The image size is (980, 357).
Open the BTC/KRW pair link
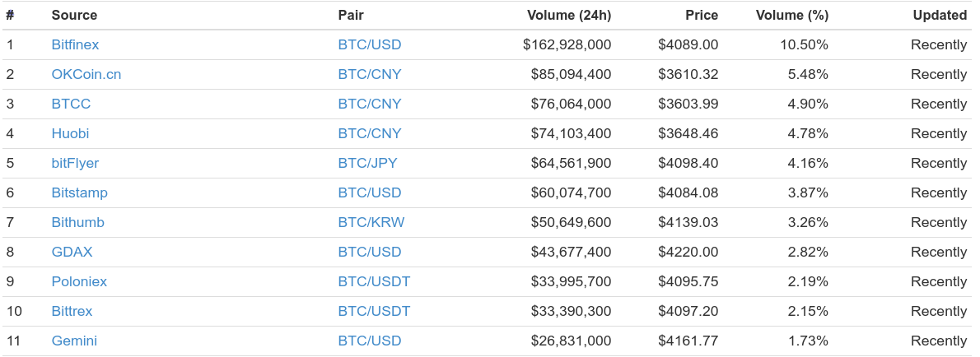[371, 222]
